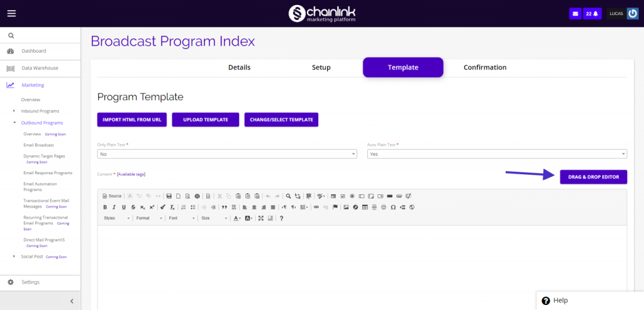Screen dimensions: 644x310
Task: Insert a bulleted list
Action: (x=193, y=207)
